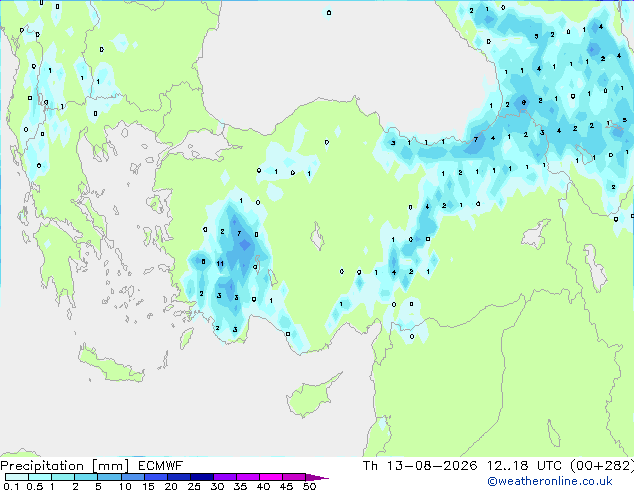Click the '11' precipitation value on map
Screen dimensions: 634x490
tap(220, 264)
